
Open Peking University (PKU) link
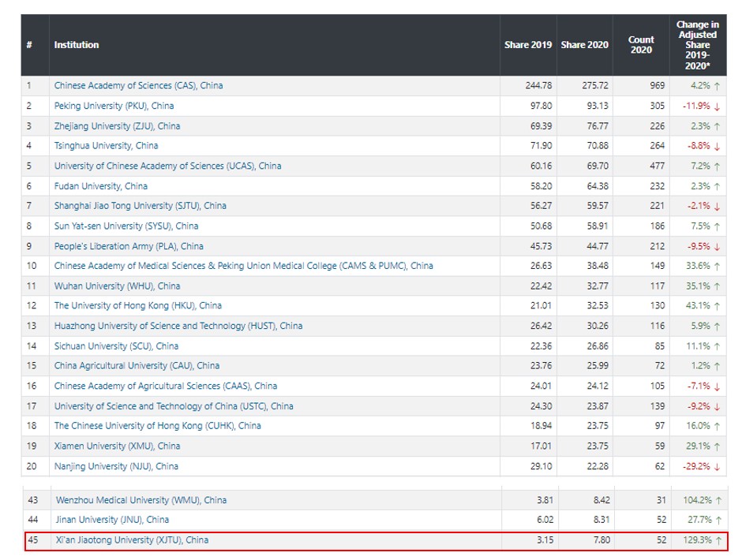tap(114, 106)
